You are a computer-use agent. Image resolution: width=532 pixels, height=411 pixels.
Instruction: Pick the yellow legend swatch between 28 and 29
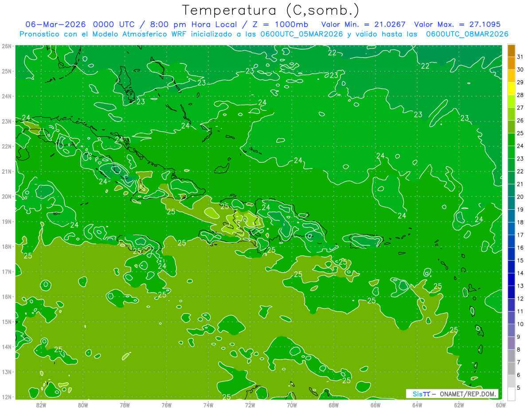tap(511, 89)
